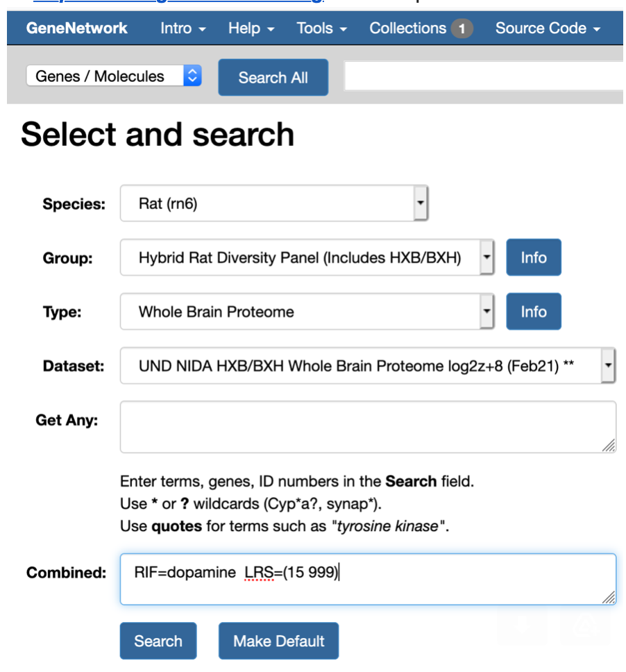The image size is (626, 672).
Task: Expand the Tools menu
Action: [322, 28]
